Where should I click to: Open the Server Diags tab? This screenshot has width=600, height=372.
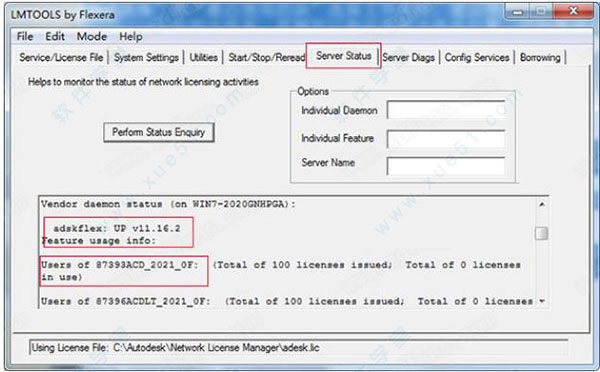pyautogui.click(x=409, y=57)
